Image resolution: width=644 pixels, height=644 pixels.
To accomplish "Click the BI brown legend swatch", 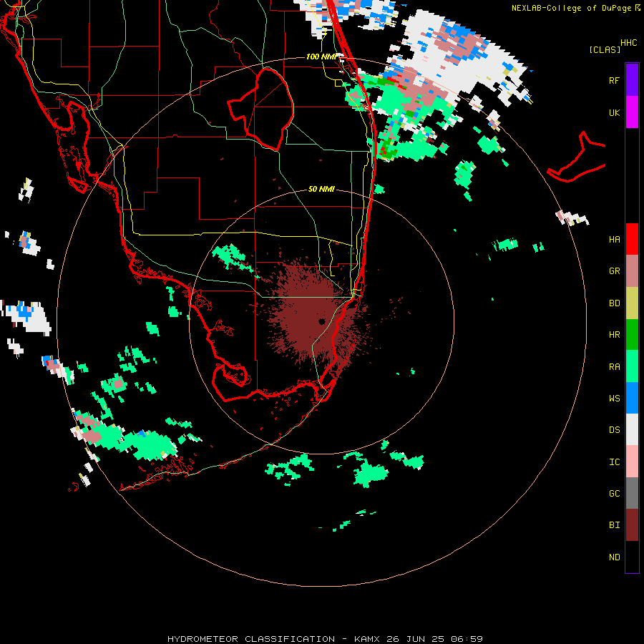I will [x=632, y=525].
